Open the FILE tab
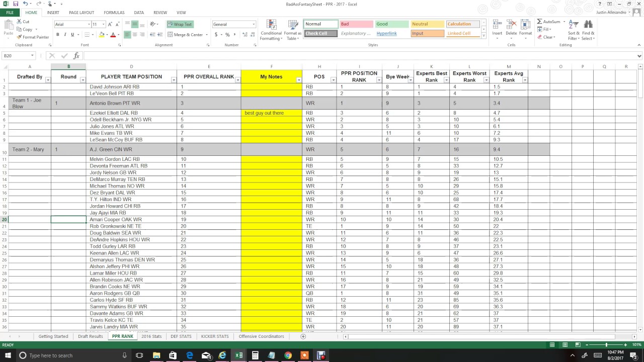 pos(10,13)
